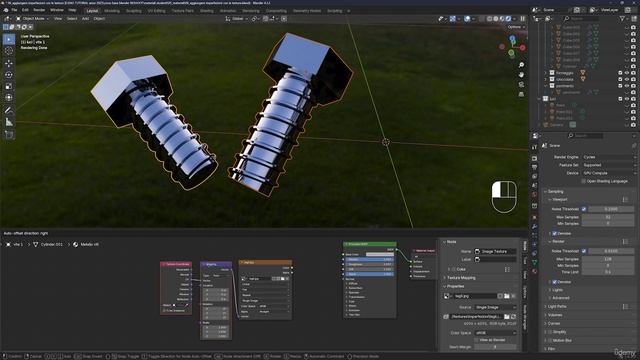Open the File menu
The height and width of the screenshot is (360, 640).
[x=14, y=10]
